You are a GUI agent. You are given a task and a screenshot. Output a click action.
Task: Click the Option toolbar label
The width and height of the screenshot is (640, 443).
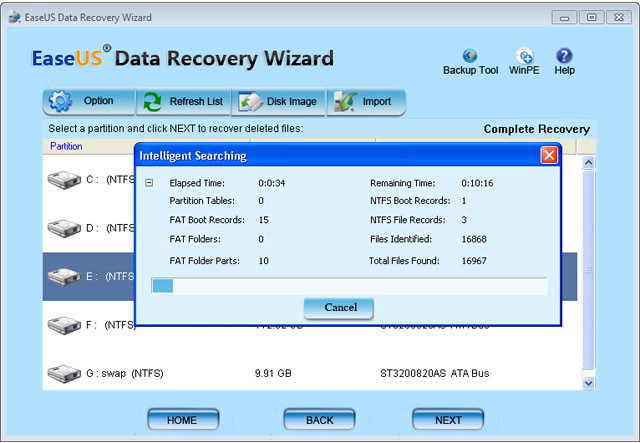(98, 101)
